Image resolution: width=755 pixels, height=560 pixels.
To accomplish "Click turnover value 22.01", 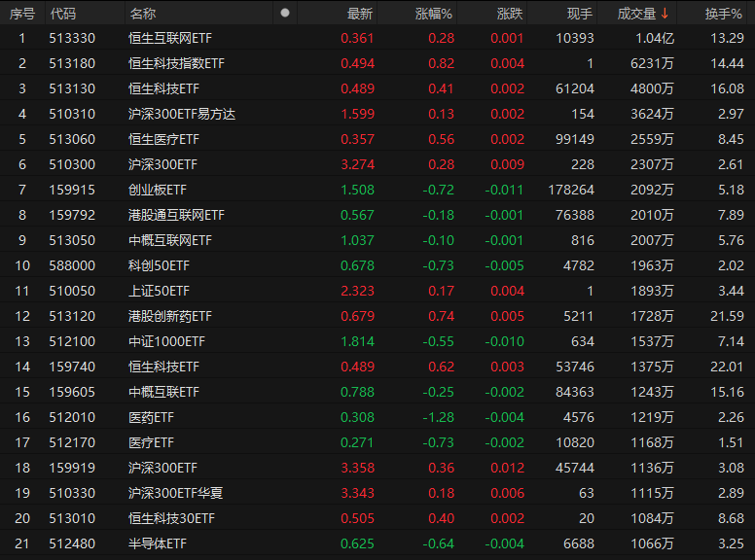I will tap(727, 367).
